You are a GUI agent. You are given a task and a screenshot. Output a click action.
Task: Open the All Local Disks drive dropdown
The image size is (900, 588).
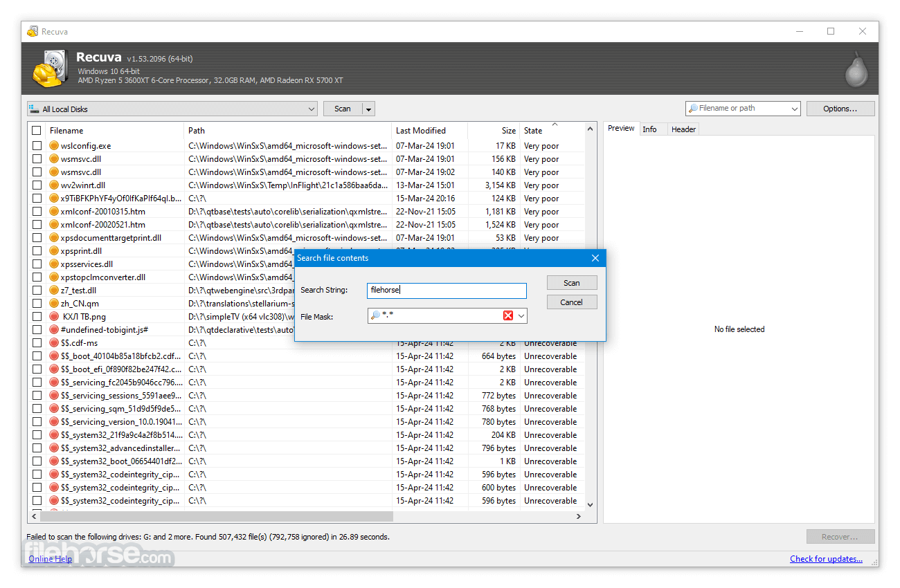point(172,109)
